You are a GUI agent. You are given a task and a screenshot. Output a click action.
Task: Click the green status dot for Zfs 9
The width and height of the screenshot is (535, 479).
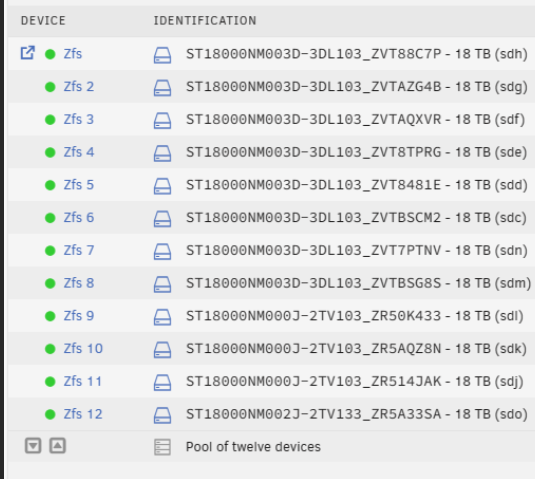(50, 316)
